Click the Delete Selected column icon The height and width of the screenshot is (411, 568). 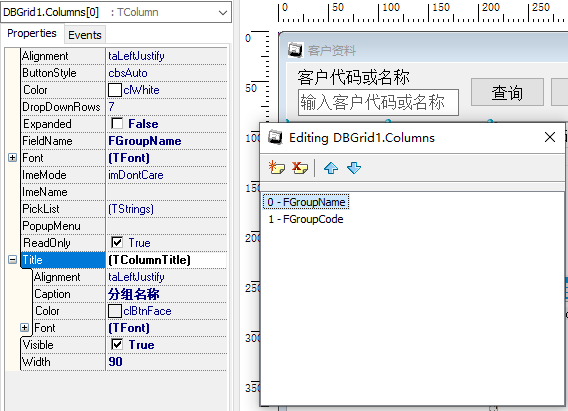click(300, 168)
